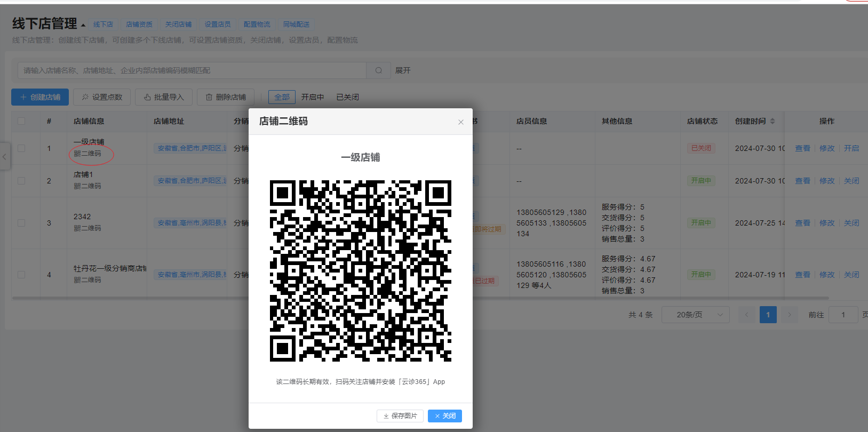Click 修改 for row 4 牡丹花 store
The height and width of the screenshot is (432, 868).
tap(827, 275)
